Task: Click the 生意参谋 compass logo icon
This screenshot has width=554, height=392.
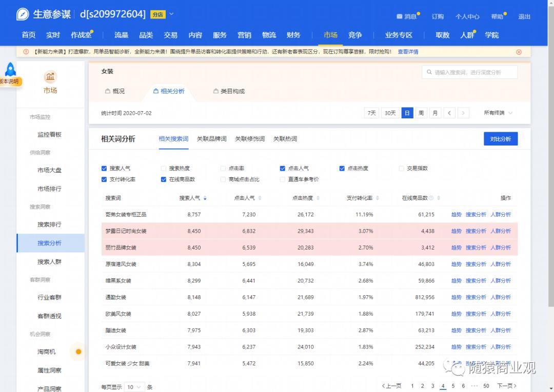Action: (x=23, y=14)
